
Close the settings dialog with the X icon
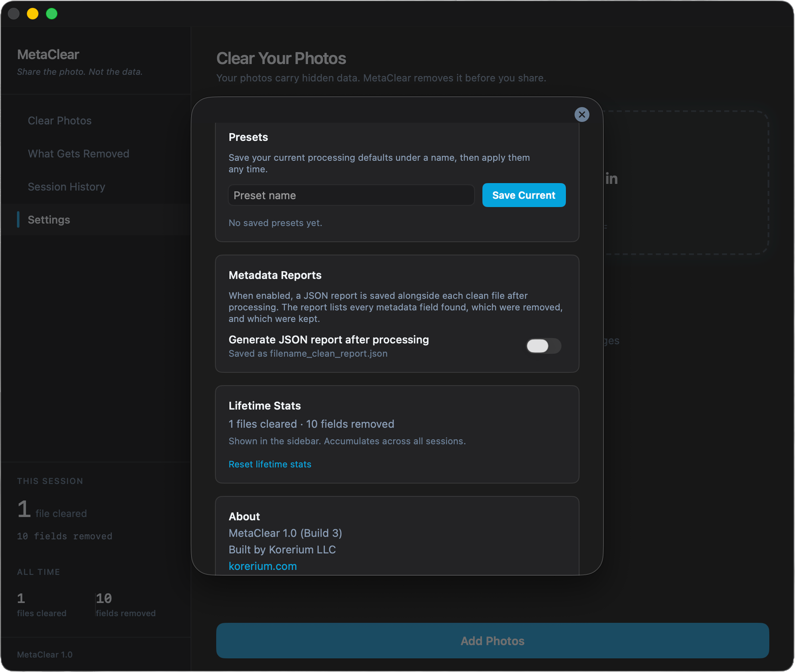click(582, 114)
